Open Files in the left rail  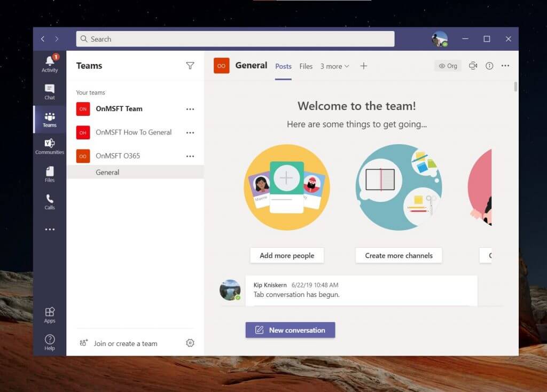click(50, 175)
